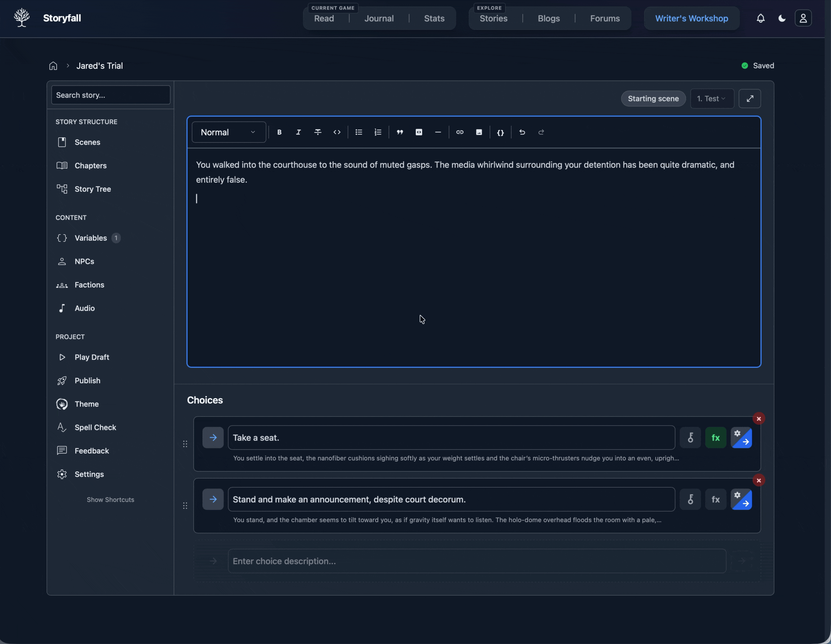Click the green fx button on Take a seat

[715, 438]
